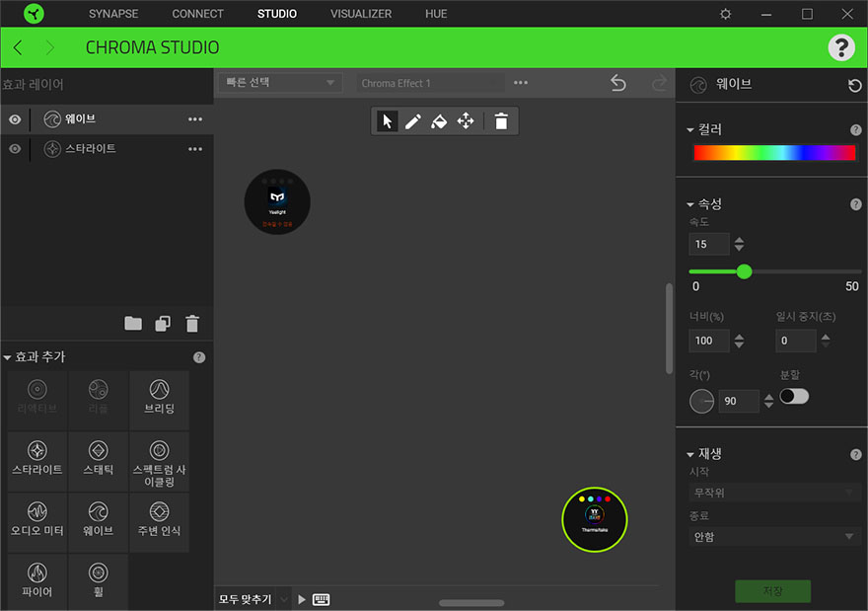Open the help question mark in green header
The height and width of the screenshot is (611, 868).
[x=841, y=47]
